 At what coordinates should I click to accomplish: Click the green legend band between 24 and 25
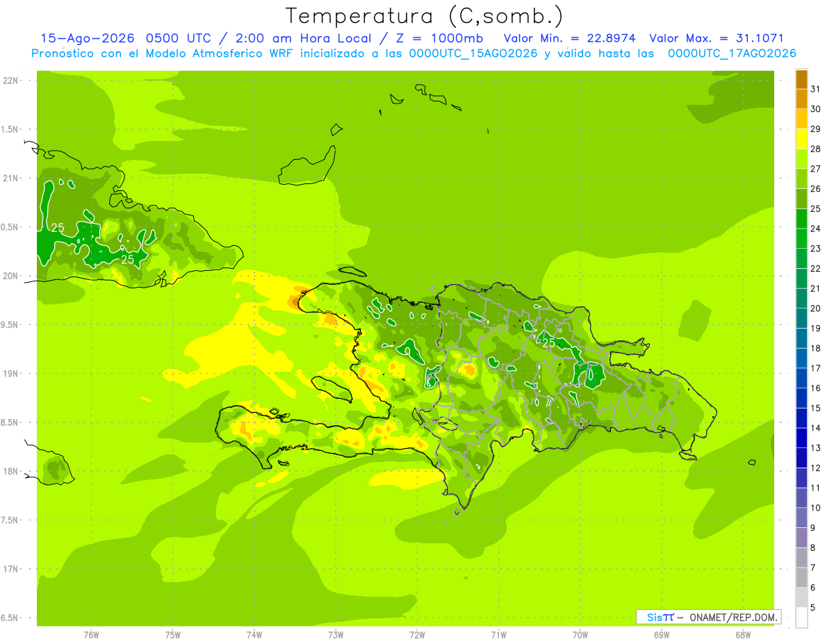tap(801, 219)
